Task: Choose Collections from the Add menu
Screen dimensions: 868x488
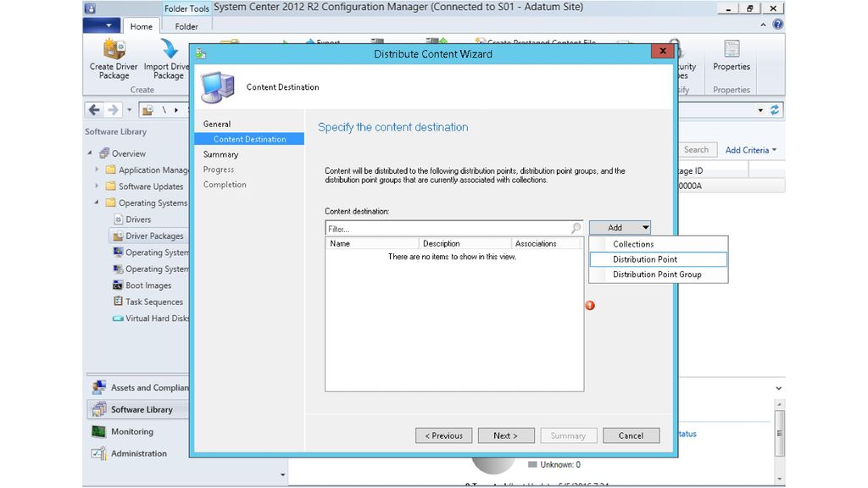Action: pos(658,244)
